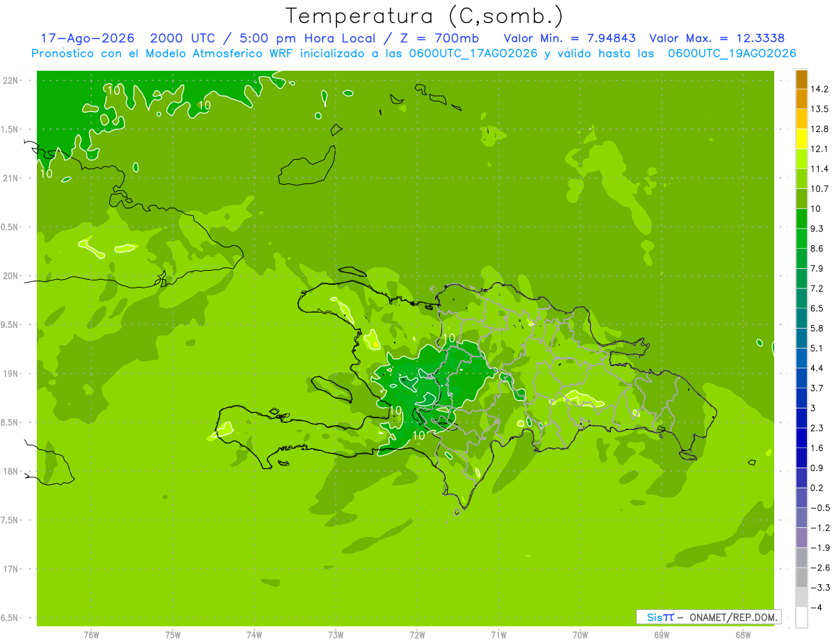Select the pressure level 'Z = 700mb'
The image size is (834, 644).
(440, 38)
